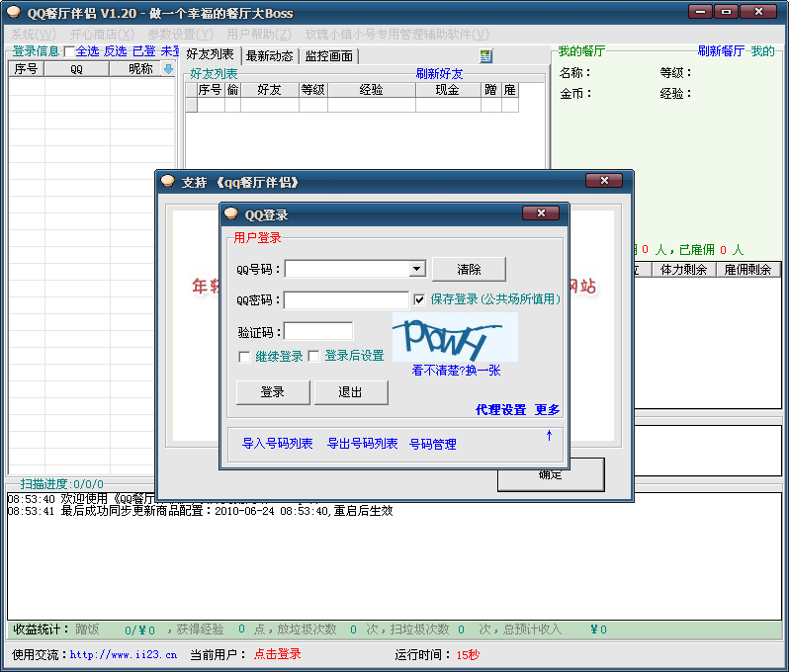789x672 pixels.
Task: Open the 代理设置 link
Action: tap(500, 410)
